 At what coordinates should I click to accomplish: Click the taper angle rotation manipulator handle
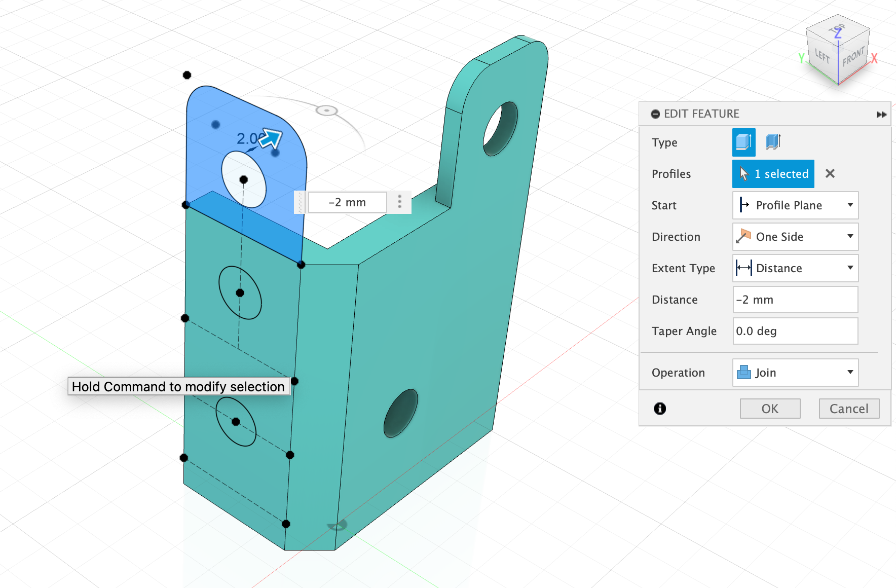[x=327, y=111]
